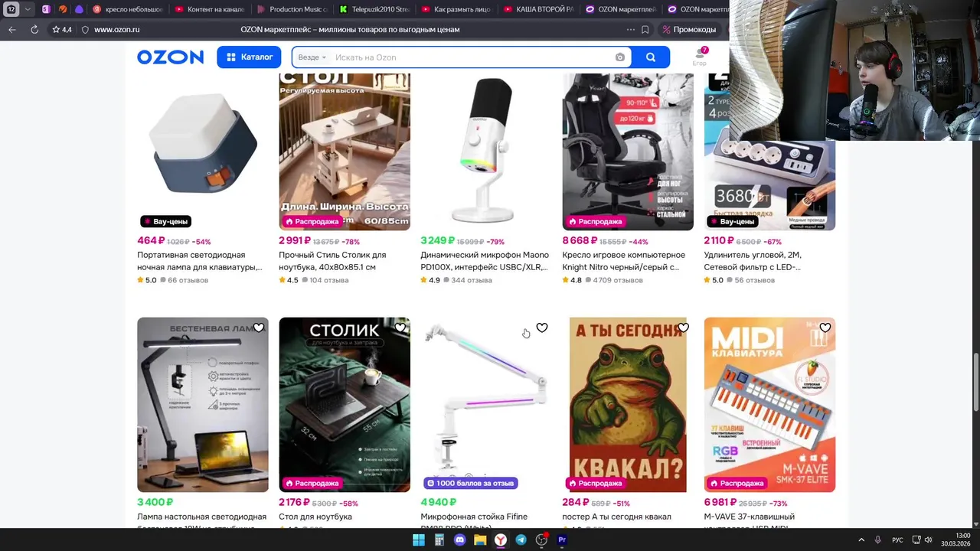The height and width of the screenshot is (551, 980).
Task: Toggle favorite heart on MIDI keyboard card
Action: point(825,328)
